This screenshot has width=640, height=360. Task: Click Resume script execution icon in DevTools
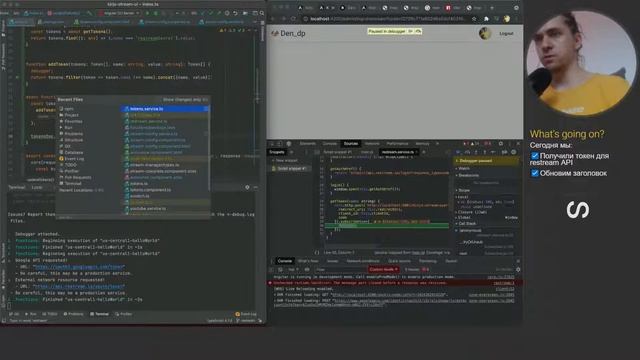pos(458,152)
